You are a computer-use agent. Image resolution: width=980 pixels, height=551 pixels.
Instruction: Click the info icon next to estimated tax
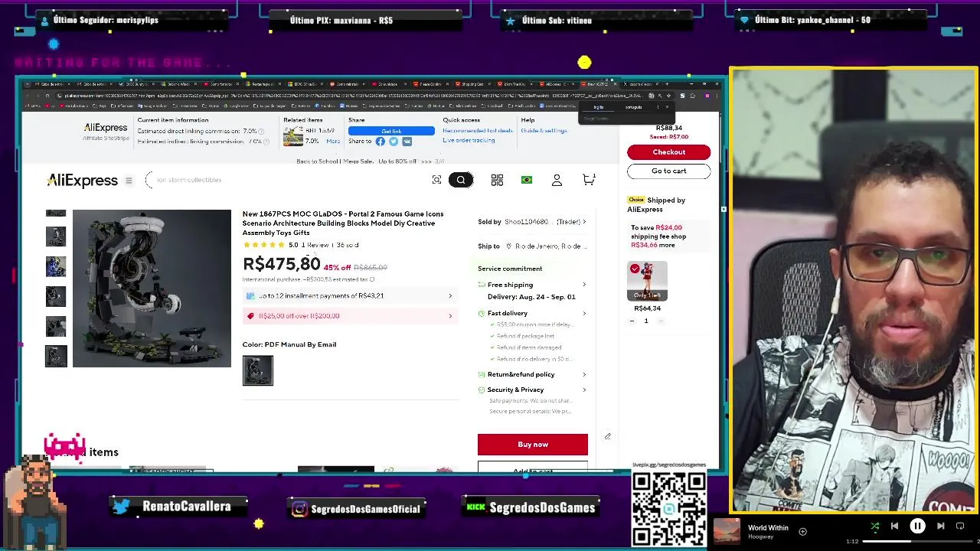pyautogui.click(x=372, y=279)
